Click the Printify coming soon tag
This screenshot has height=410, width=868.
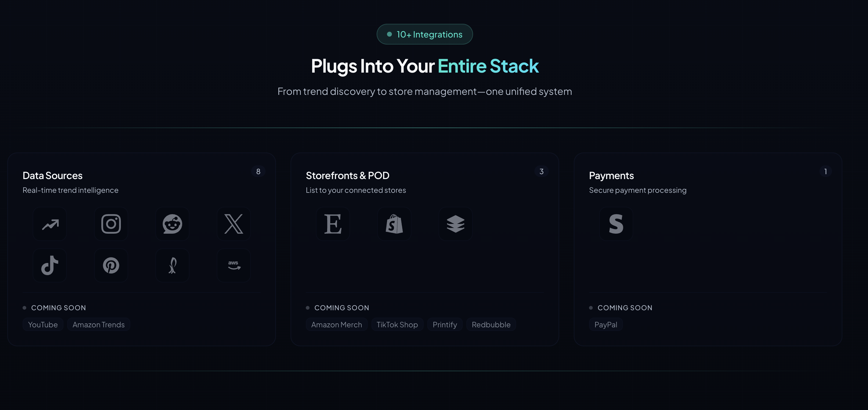pos(444,324)
